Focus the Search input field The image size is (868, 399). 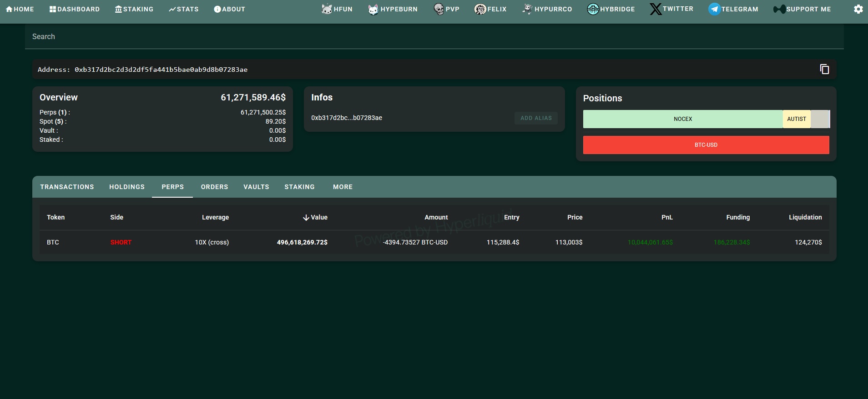pyautogui.click(x=434, y=36)
